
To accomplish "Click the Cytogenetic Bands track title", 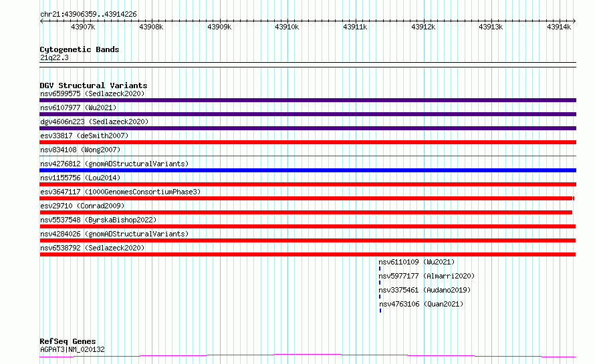I will tap(80, 49).
